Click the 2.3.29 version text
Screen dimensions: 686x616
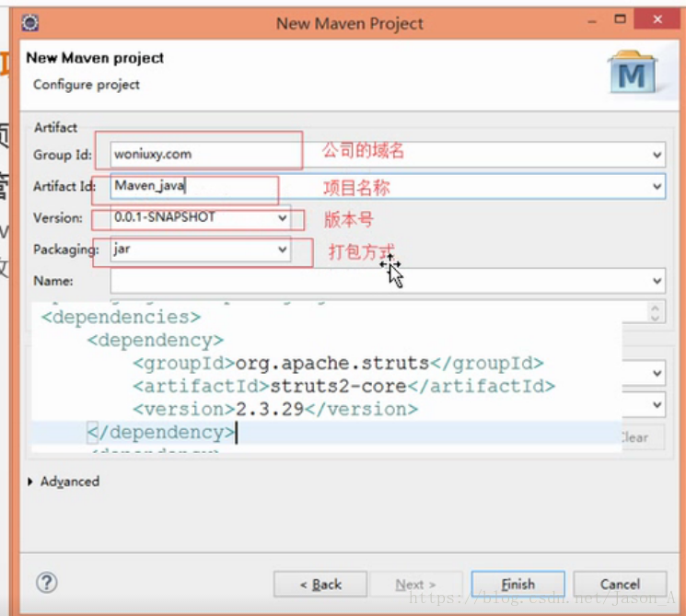(x=270, y=410)
